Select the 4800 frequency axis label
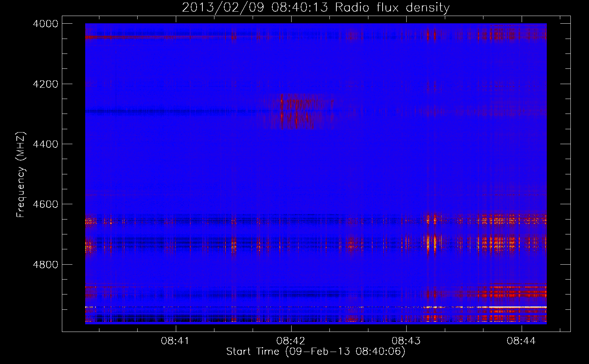Image resolution: width=589 pixels, height=364 pixels. (x=46, y=264)
